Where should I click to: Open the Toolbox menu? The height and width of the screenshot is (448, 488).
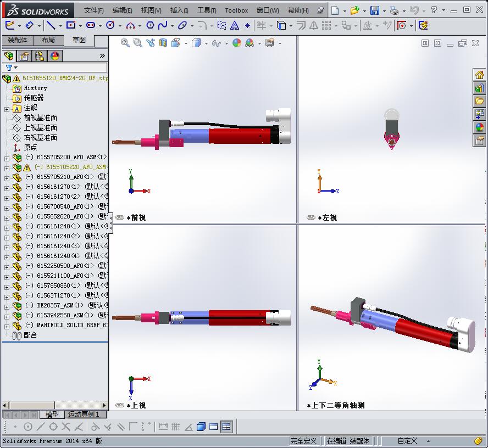point(236,10)
